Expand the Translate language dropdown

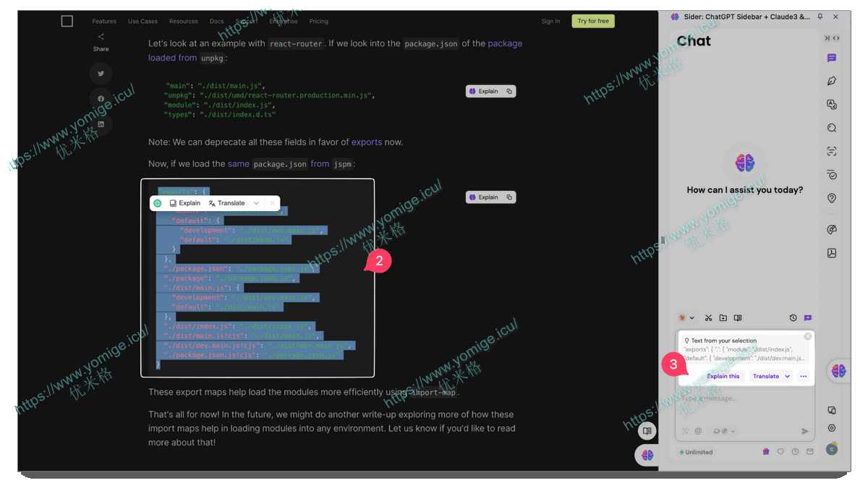pyautogui.click(x=788, y=376)
